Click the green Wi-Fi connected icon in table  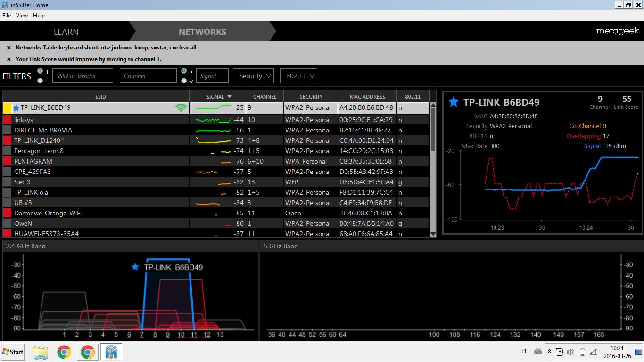(x=181, y=108)
